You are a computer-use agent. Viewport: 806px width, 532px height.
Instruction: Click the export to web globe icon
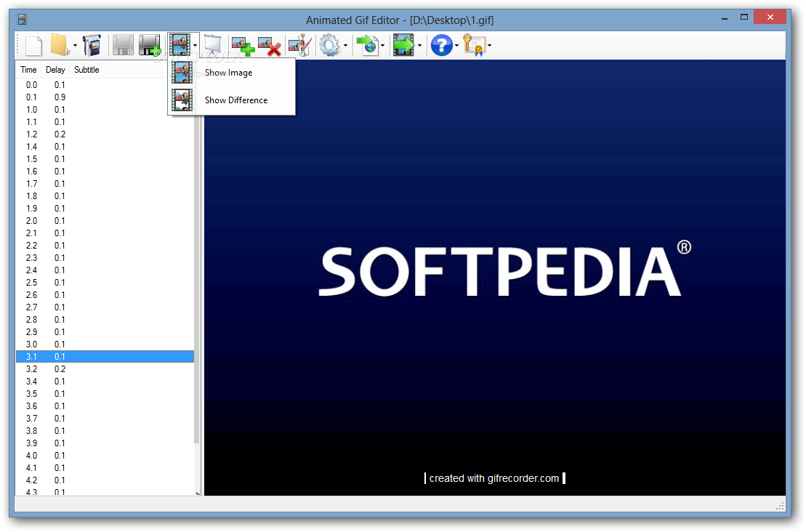coord(368,45)
